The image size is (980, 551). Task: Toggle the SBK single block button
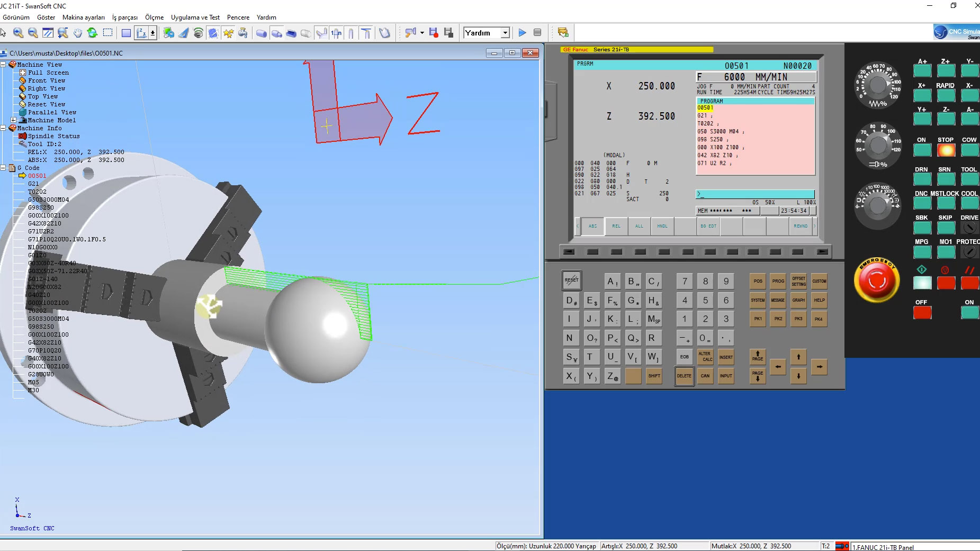[922, 228]
